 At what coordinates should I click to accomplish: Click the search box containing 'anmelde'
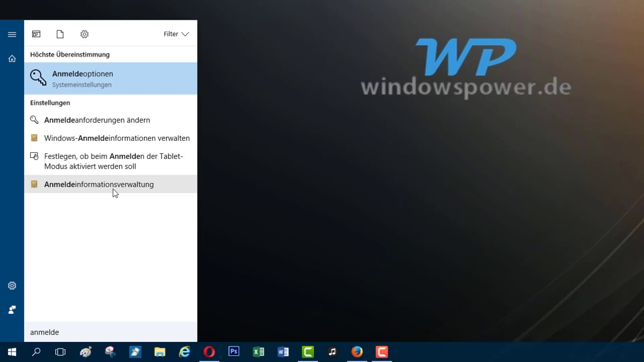pyautogui.click(x=111, y=332)
